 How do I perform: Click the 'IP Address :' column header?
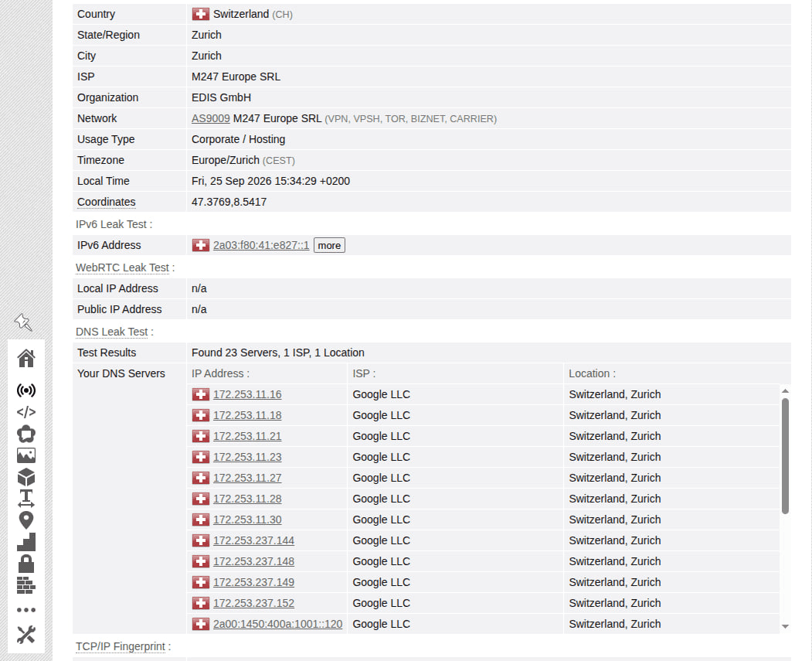(220, 373)
